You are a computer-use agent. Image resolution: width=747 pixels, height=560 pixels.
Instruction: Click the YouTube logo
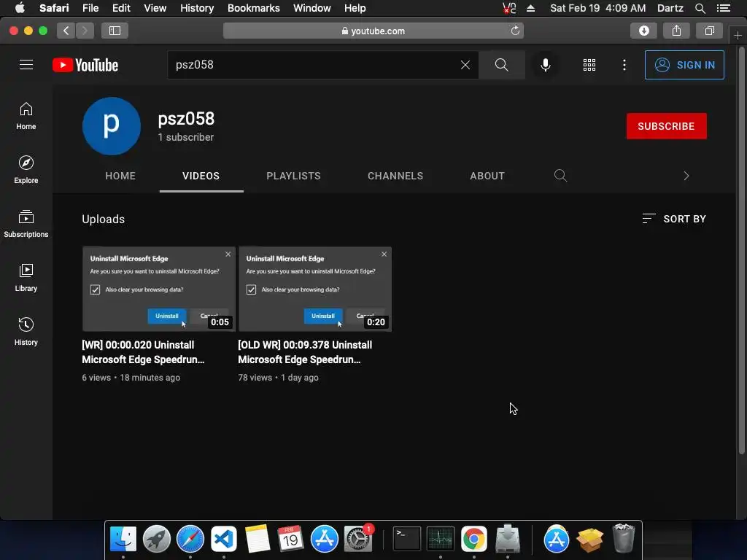85,65
